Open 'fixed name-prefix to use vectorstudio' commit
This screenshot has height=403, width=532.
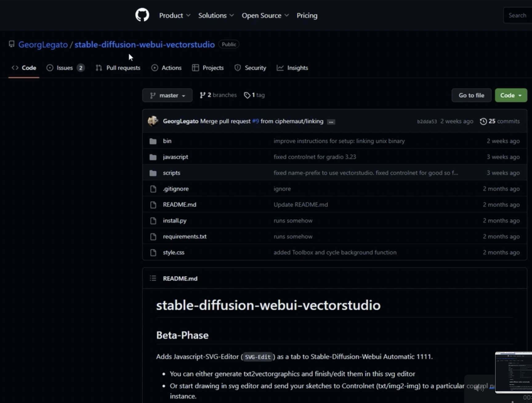pos(366,173)
